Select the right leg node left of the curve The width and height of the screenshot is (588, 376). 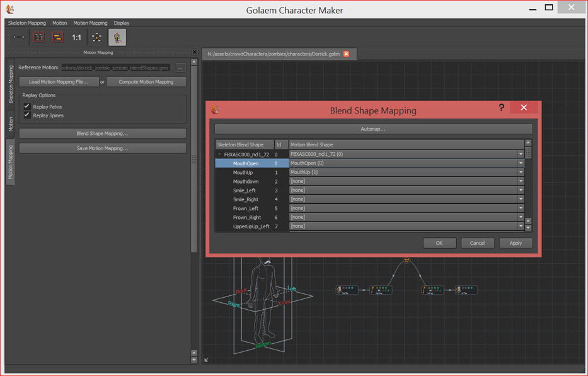point(381,290)
